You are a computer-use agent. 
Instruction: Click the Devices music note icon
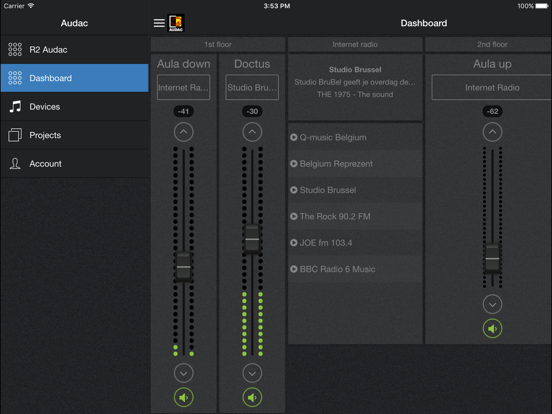(15, 106)
